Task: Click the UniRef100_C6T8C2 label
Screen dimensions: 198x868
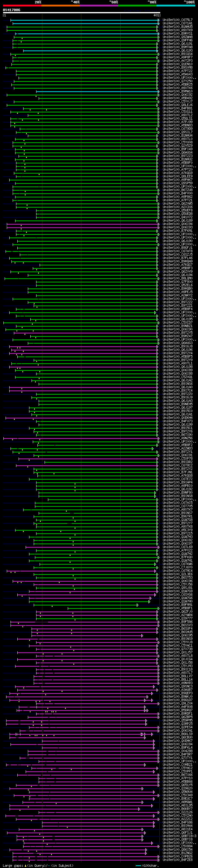Action: point(178,465)
